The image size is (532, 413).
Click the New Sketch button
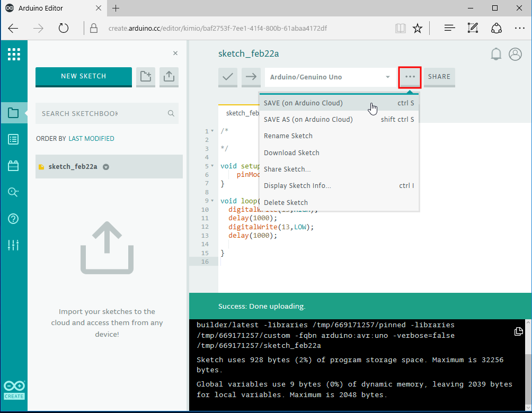tap(84, 77)
